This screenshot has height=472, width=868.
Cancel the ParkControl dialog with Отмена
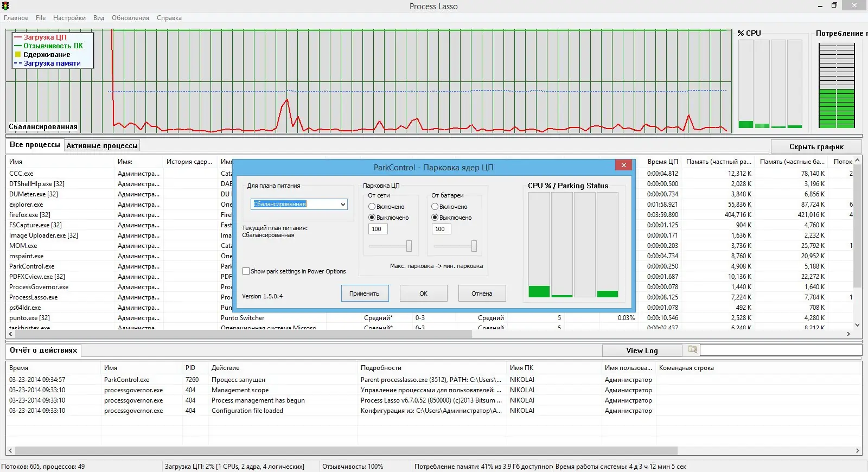tap(482, 294)
